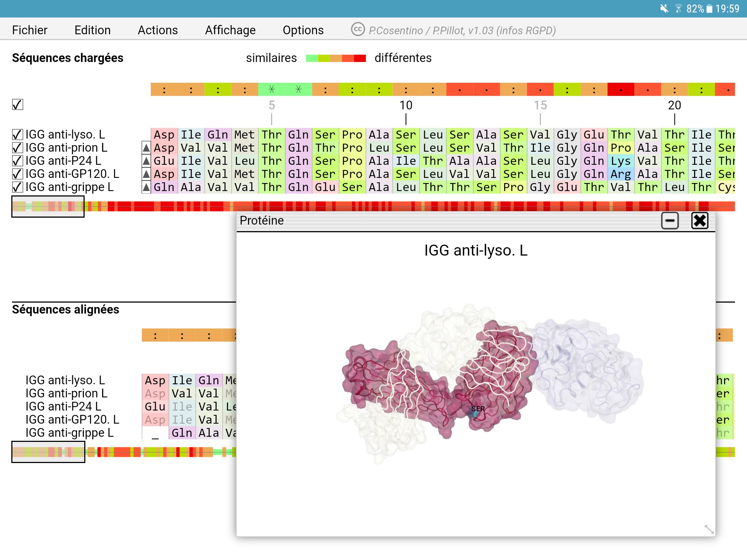Open the Affichage menu

pyautogui.click(x=230, y=30)
